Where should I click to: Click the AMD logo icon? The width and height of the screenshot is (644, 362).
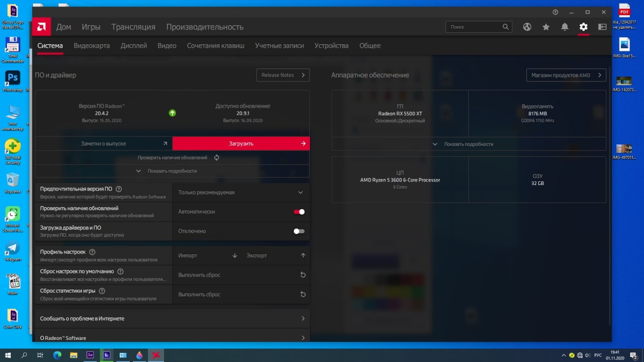pos(42,27)
